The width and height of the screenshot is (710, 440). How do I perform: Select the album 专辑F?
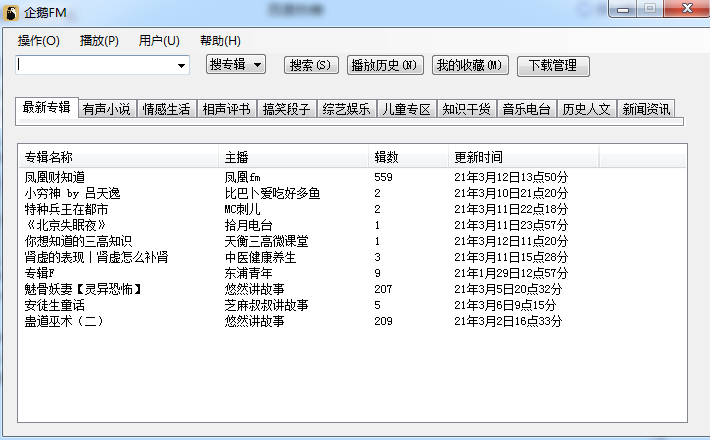(x=39, y=273)
